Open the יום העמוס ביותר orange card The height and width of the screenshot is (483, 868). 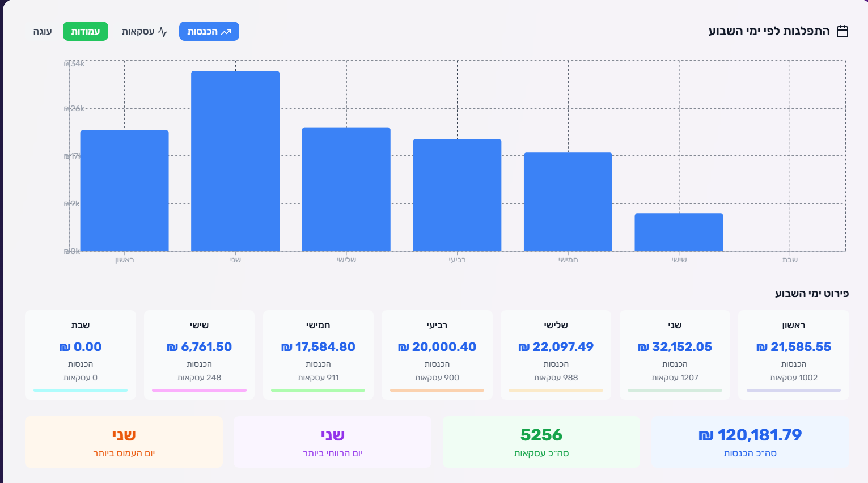[124, 442]
